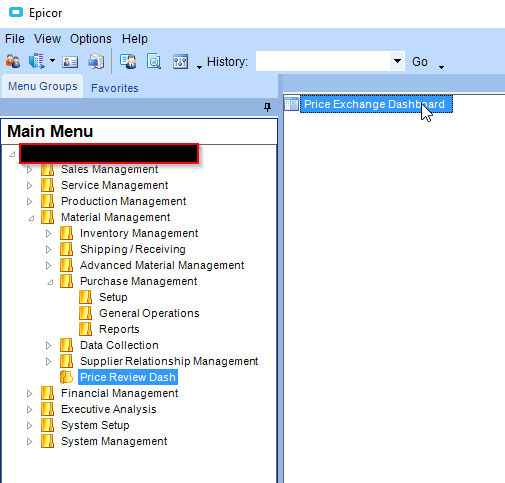Click the two-users icon in toolbar
505x483 pixels.
(13, 62)
